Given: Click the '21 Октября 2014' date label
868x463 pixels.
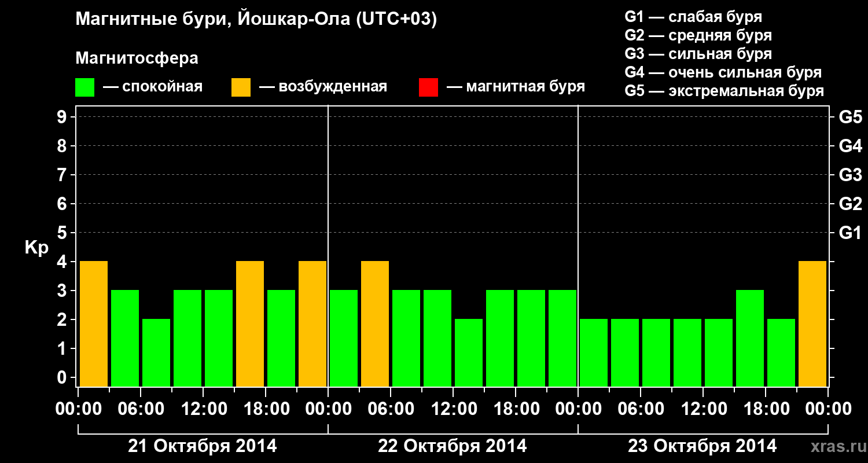Looking at the screenshot, I should click(x=203, y=446).
